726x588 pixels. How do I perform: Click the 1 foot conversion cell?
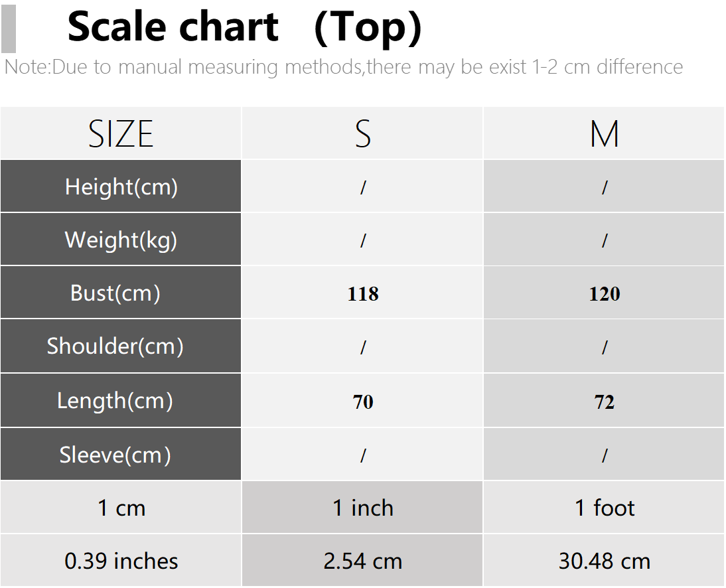coord(604,508)
